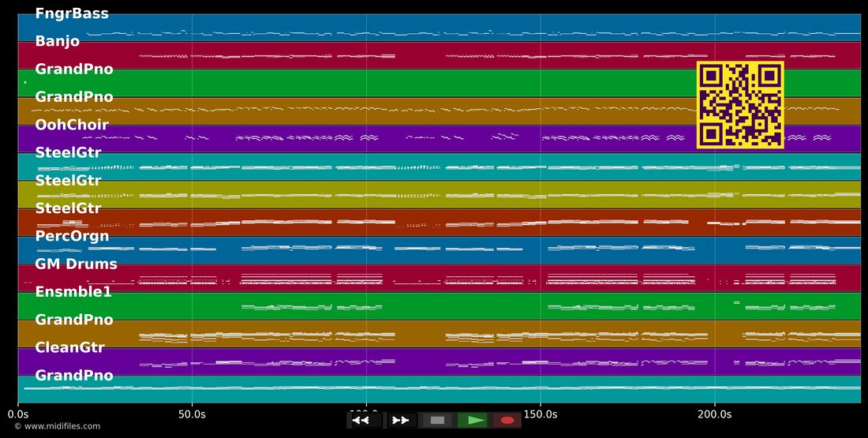Image resolution: width=868 pixels, height=438 pixels.
Task: Click the yellow QR code image
Action: pos(740,105)
